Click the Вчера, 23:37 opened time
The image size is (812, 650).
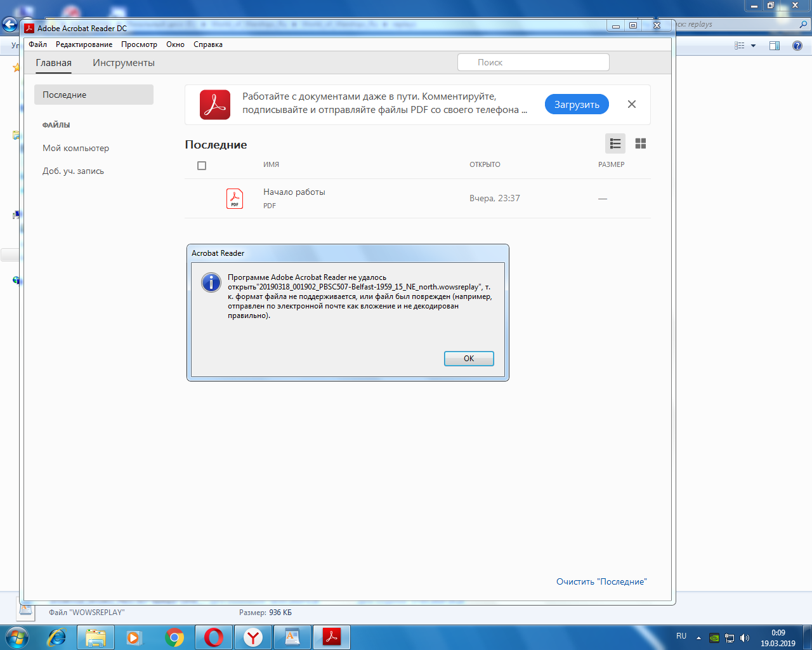pos(495,198)
